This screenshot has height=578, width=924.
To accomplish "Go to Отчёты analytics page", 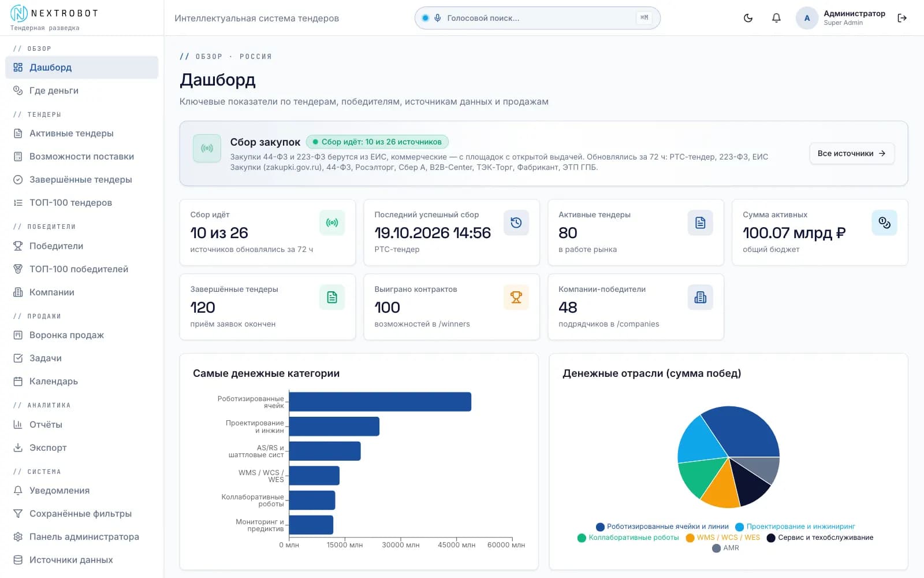I will pos(81,424).
